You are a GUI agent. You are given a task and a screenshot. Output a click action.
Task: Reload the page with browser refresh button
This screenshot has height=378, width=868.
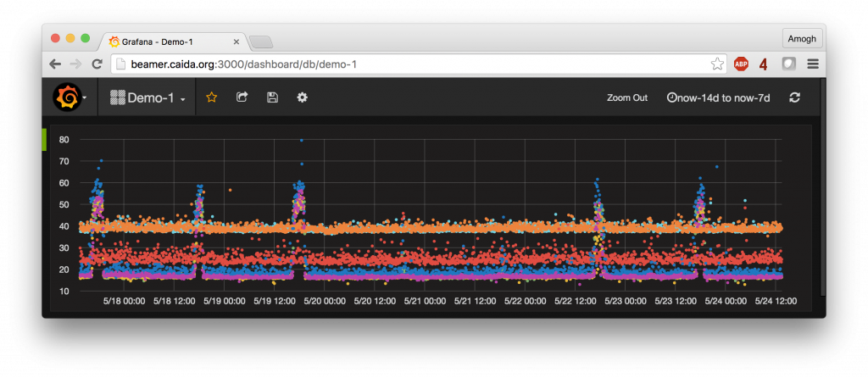pyautogui.click(x=97, y=64)
